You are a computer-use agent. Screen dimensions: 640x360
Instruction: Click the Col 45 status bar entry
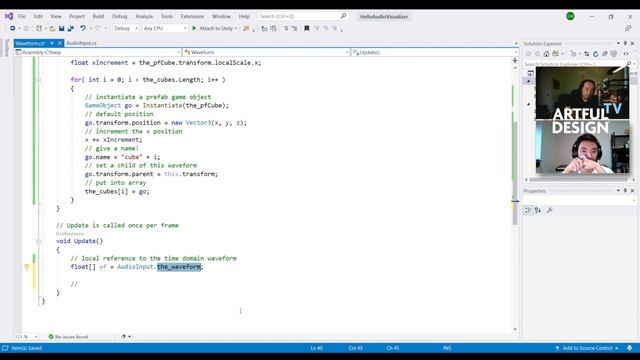tap(356, 348)
